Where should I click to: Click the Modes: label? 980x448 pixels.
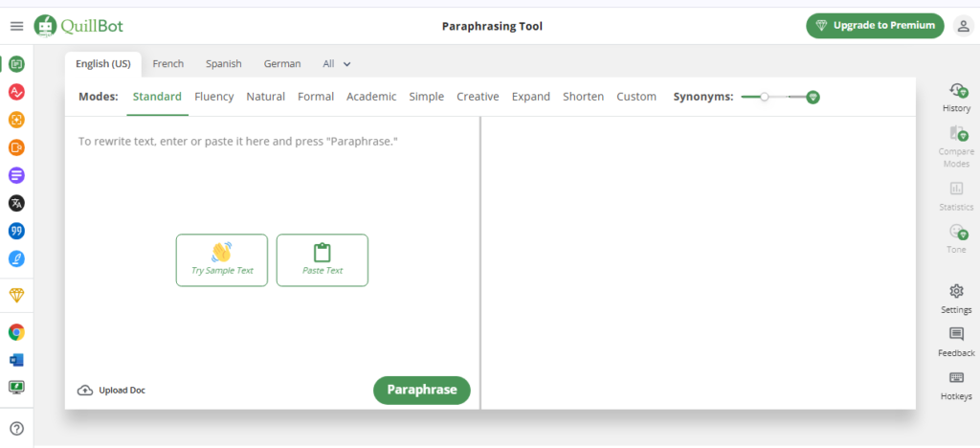[99, 97]
